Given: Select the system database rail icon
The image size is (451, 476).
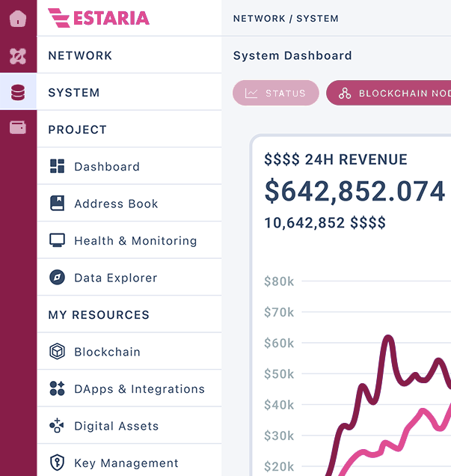Looking at the screenshot, I should point(18,93).
